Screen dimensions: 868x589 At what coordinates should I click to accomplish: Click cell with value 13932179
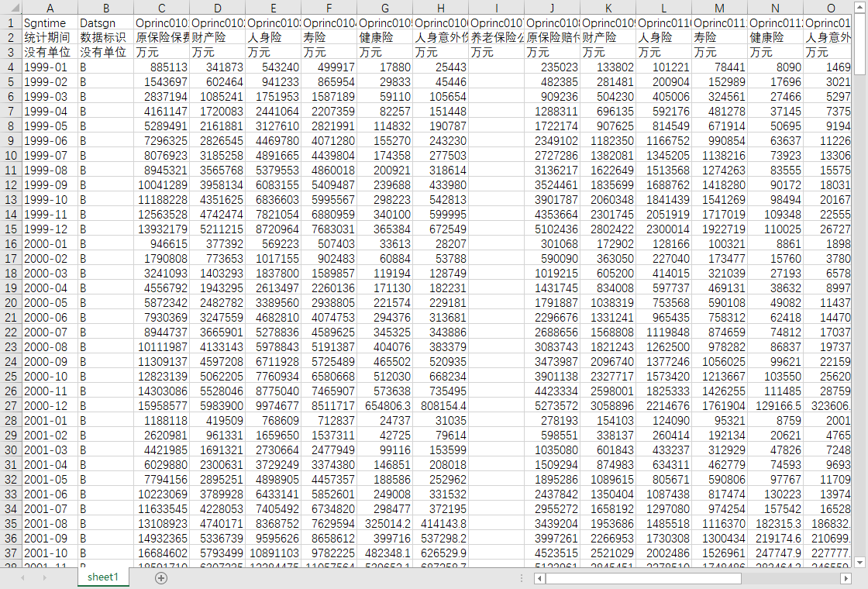tap(162, 229)
